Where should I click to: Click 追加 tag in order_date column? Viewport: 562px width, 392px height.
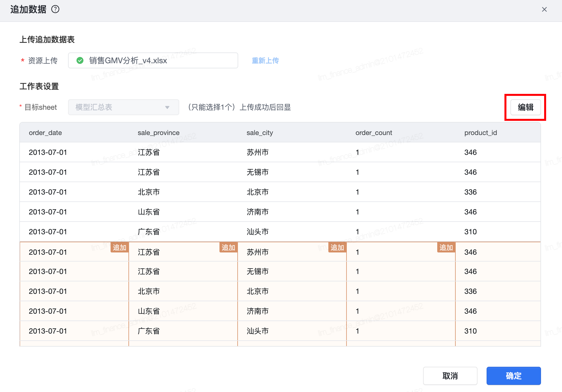click(119, 248)
